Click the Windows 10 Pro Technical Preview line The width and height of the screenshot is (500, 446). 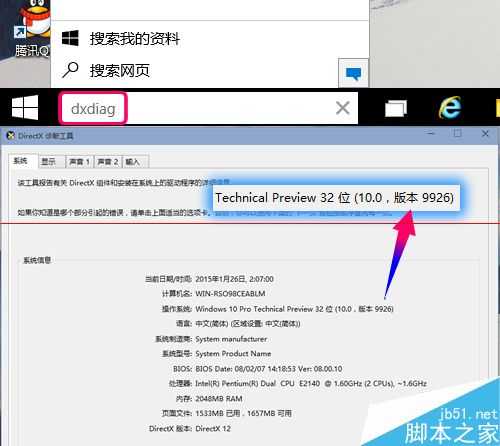(294, 309)
